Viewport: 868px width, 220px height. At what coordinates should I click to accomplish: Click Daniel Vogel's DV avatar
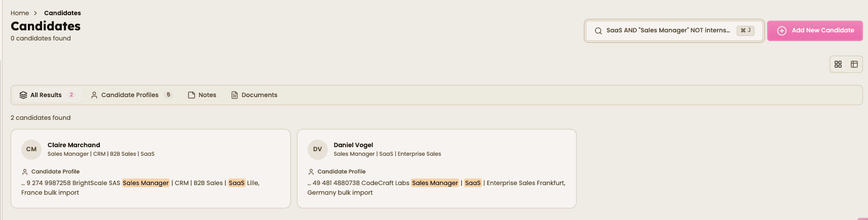[x=318, y=149]
